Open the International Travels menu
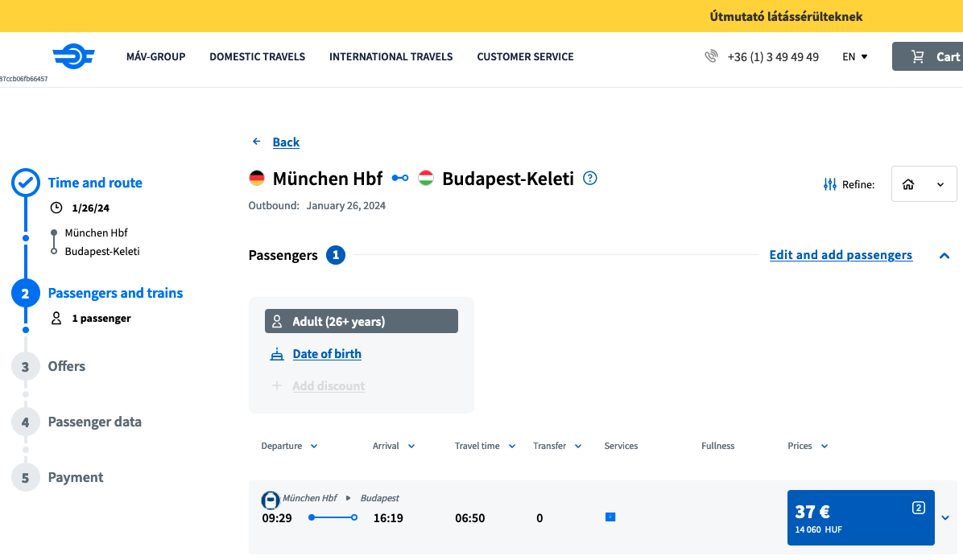 click(391, 56)
